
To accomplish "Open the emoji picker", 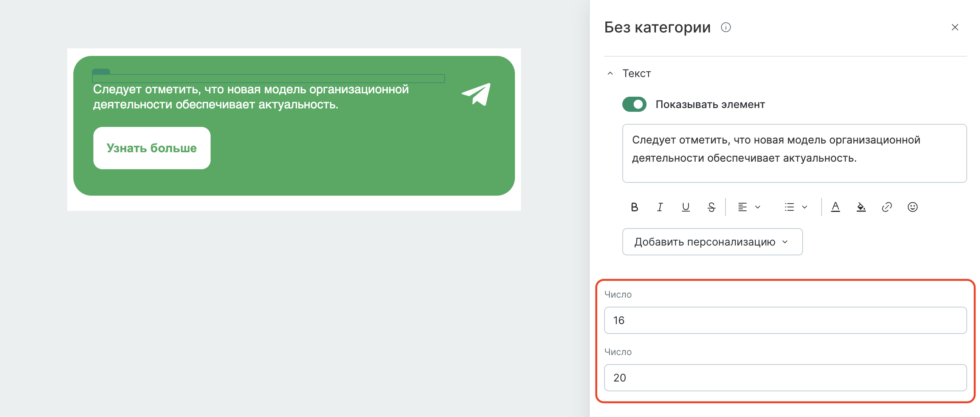I will (x=912, y=207).
